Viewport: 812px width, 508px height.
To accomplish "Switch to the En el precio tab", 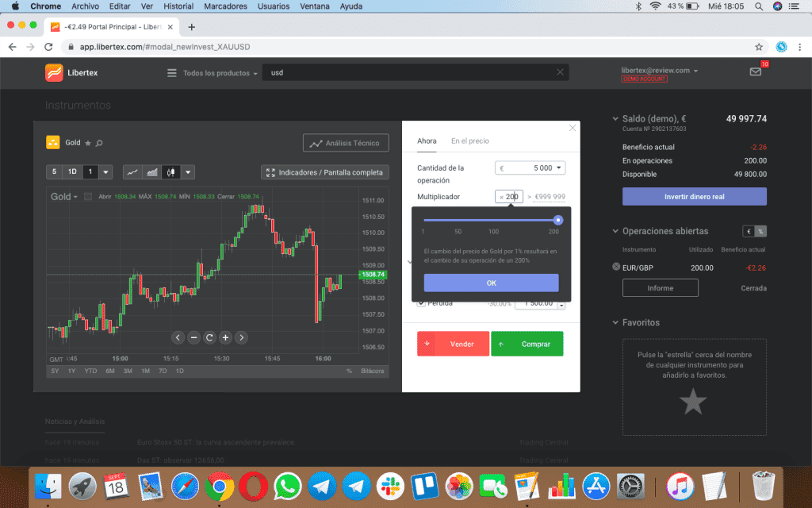I will pos(469,141).
